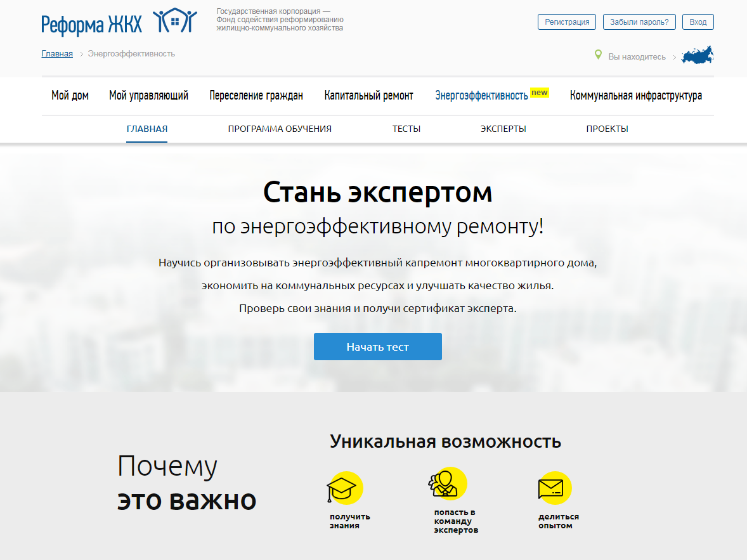Screen dimensions: 747x560
Task: Switch to the Эксперты tab
Action: (503, 129)
